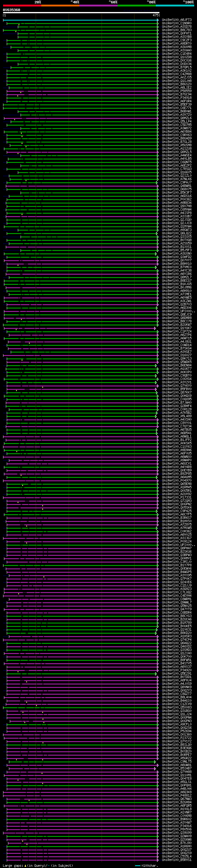Select label UniRef100_B2GH84
The image size is (197, 868).
point(177,802)
